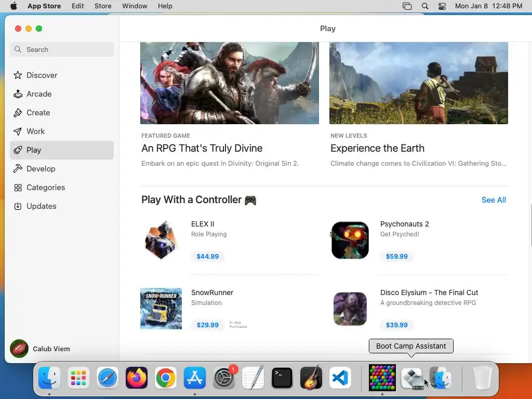Open the ELEX II title text
Viewport: 532px width, 399px height.
point(203,224)
